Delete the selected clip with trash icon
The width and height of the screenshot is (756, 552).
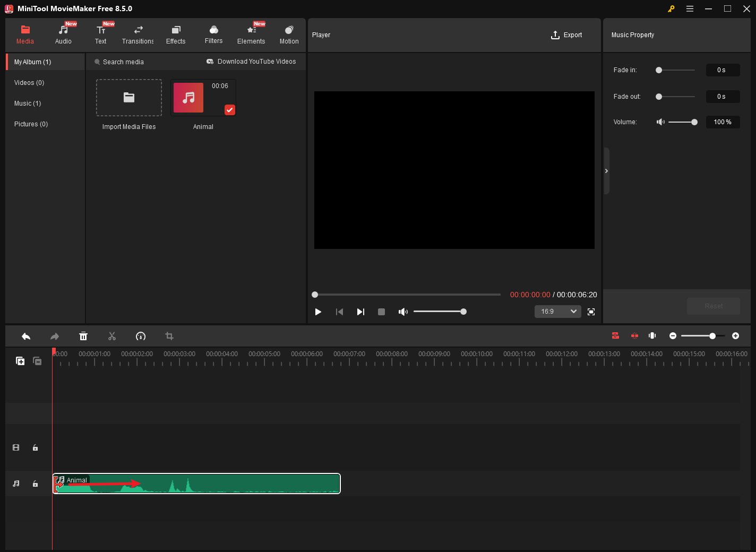[83, 336]
